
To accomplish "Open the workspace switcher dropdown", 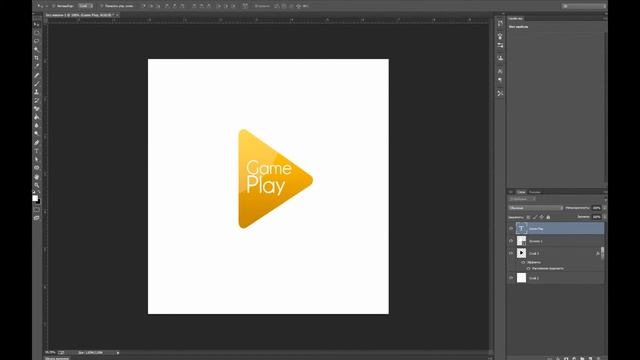I will click(x=584, y=6).
